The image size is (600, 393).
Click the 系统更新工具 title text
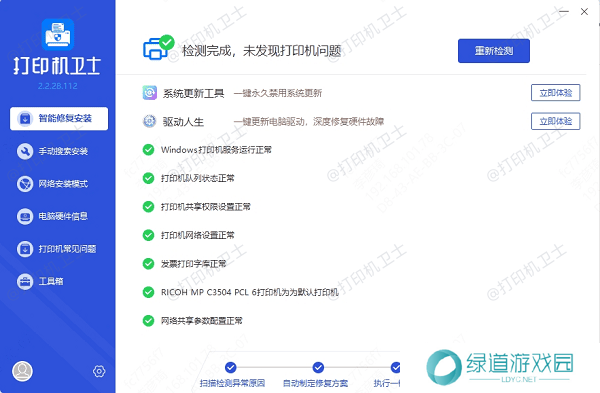click(194, 93)
